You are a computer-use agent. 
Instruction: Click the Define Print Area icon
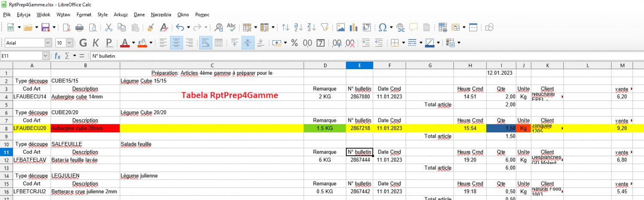coord(443,27)
